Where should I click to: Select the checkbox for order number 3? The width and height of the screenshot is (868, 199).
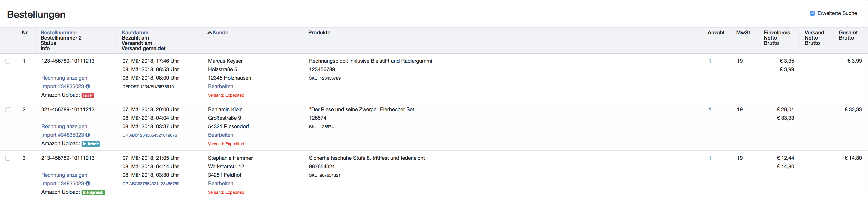(x=8, y=158)
